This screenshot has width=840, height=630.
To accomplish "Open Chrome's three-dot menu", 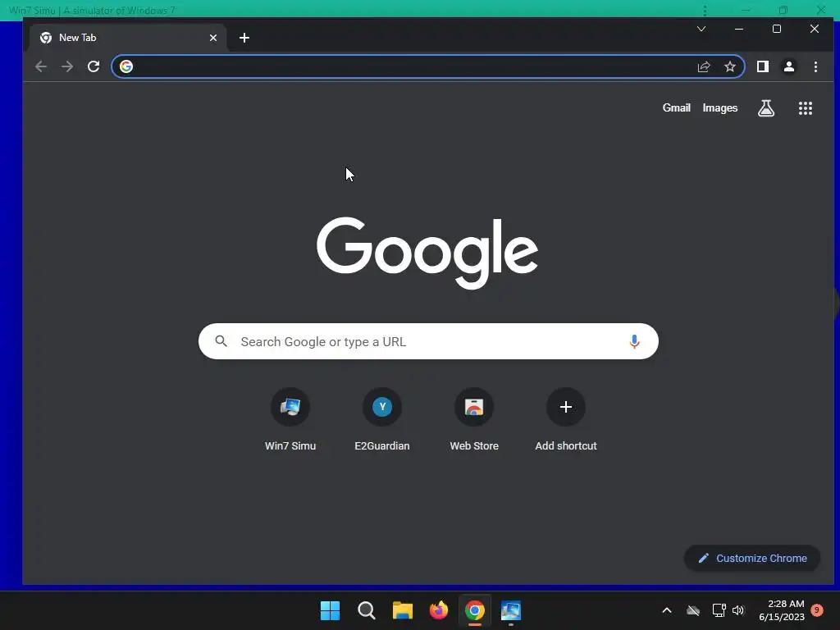I will (815, 66).
